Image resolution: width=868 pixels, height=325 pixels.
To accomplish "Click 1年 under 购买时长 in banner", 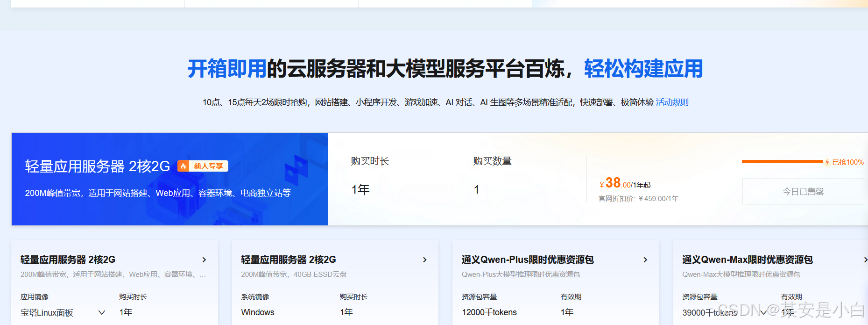I will coord(360,189).
